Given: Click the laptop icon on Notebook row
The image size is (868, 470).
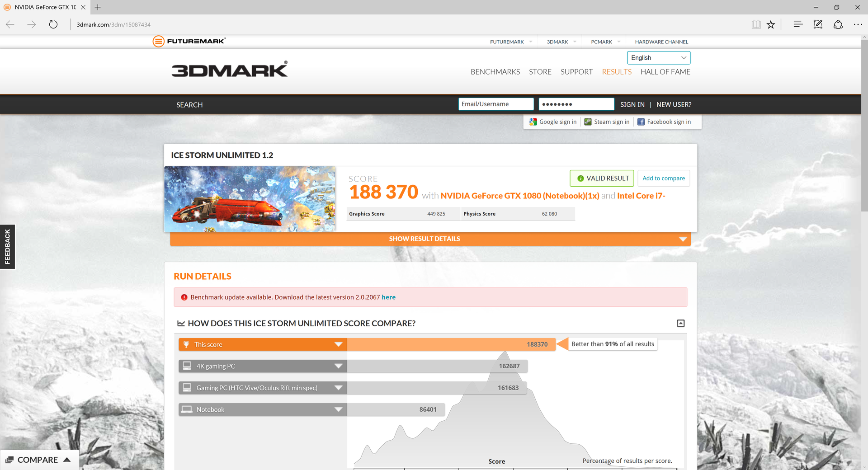Looking at the screenshot, I should coord(187,409).
